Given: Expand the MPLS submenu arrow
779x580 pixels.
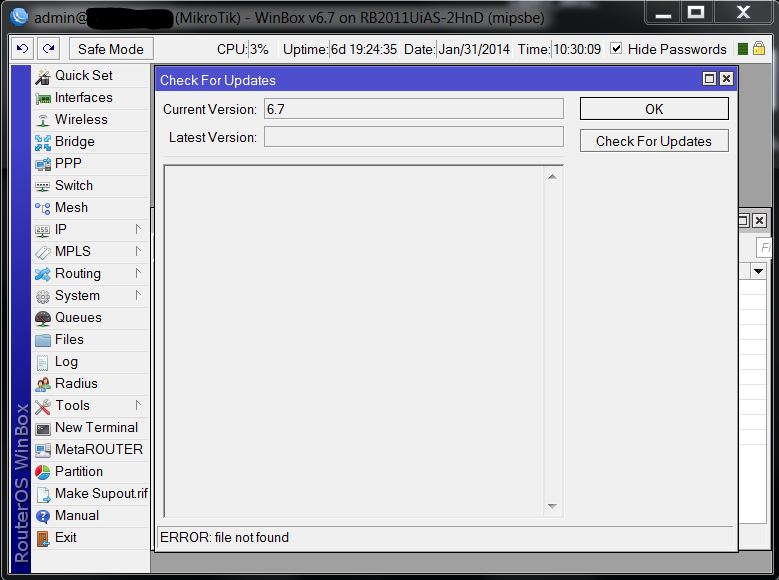Looking at the screenshot, I should (x=138, y=251).
